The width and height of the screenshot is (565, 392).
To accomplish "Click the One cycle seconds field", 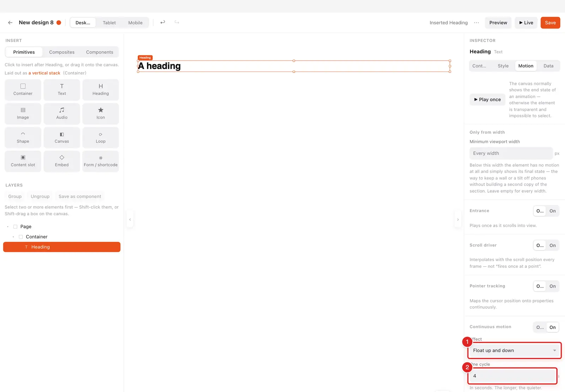I will point(512,376).
